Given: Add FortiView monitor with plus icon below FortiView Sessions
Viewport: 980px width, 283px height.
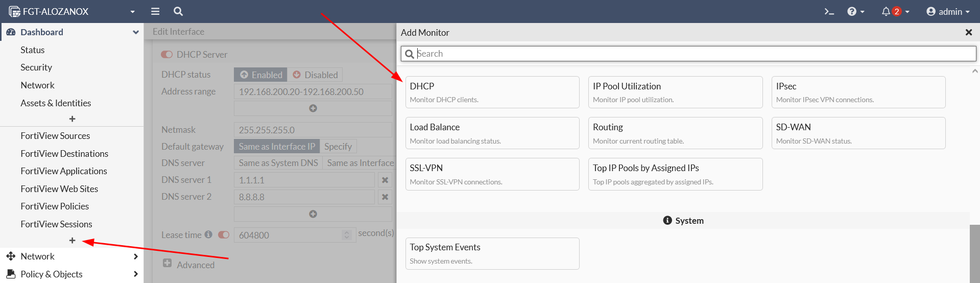Looking at the screenshot, I should point(72,241).
